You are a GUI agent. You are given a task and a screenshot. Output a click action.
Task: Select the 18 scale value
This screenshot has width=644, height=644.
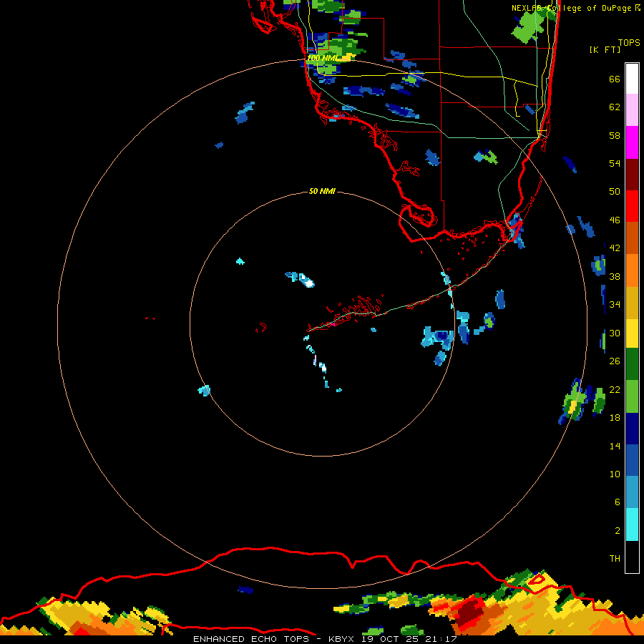(x=615, y=418)
